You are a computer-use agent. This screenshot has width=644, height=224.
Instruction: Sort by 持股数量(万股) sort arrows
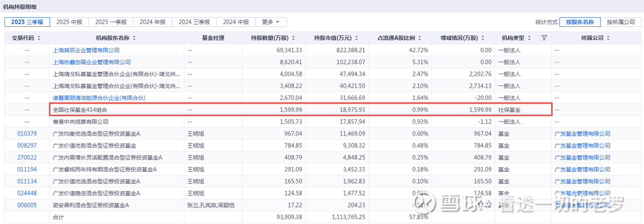[x=293, y=38]
